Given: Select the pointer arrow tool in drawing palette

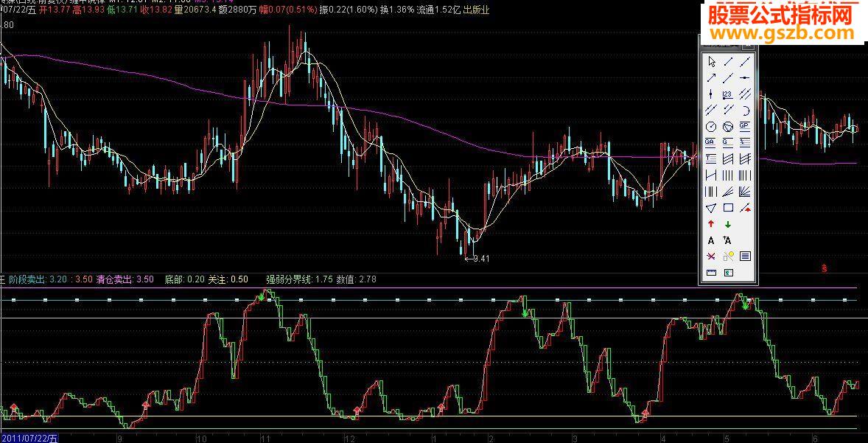Looking at the screenshot, I should point(711,62).
